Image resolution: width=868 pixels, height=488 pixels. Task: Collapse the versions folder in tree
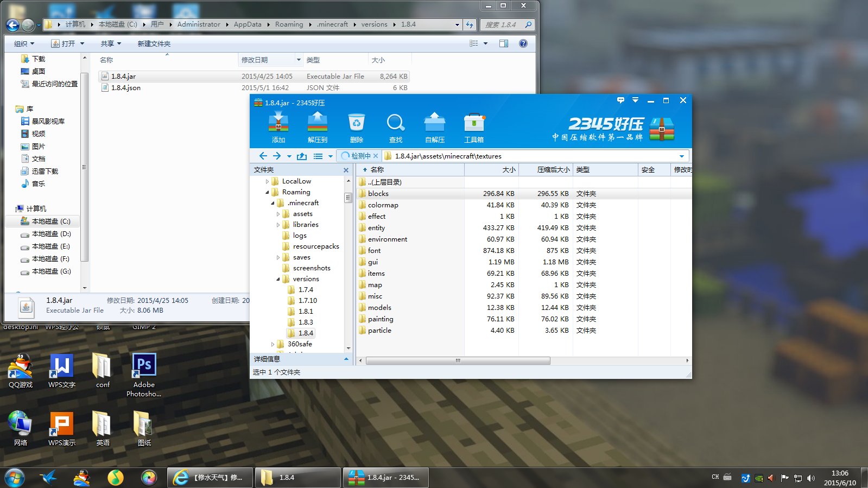pyautogui.click(x=278, y=279)
